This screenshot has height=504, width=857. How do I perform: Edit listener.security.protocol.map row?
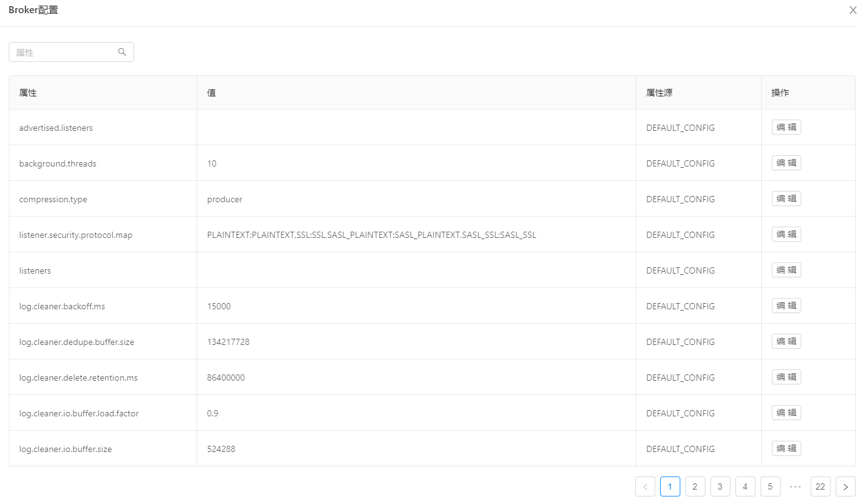(x=786, y=234)
